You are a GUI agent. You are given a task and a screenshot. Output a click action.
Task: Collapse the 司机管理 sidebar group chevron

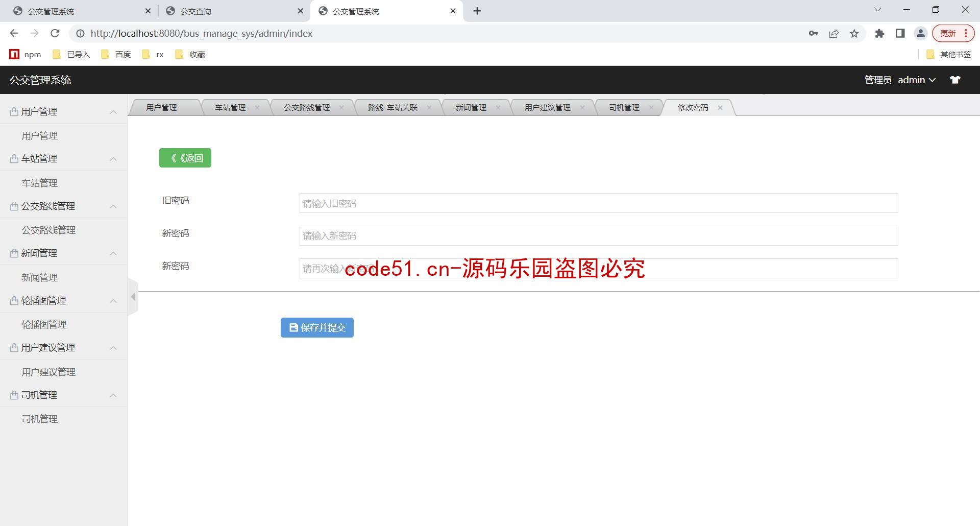[x=113, y=395]
